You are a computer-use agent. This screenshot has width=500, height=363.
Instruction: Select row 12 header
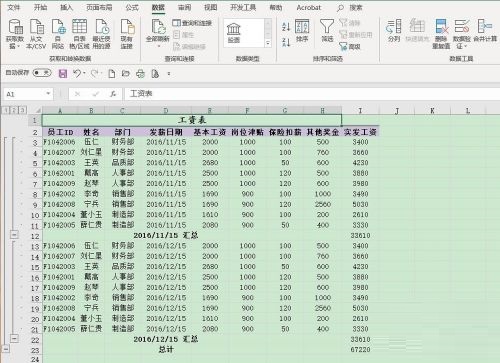point(35,236)
